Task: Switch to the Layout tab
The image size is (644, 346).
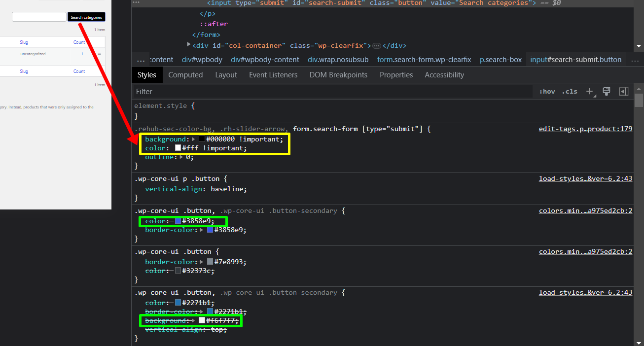Action: click(x=226, y=75)
